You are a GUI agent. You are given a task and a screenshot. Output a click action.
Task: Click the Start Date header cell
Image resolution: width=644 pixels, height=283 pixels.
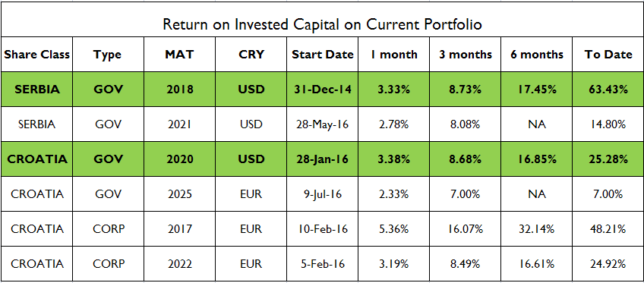point(323,54)
